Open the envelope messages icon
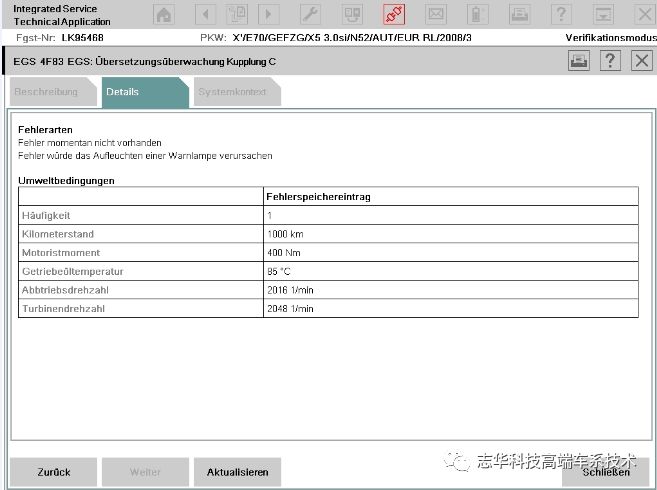Viewport: 657px width, 490px height. [435, 14]
